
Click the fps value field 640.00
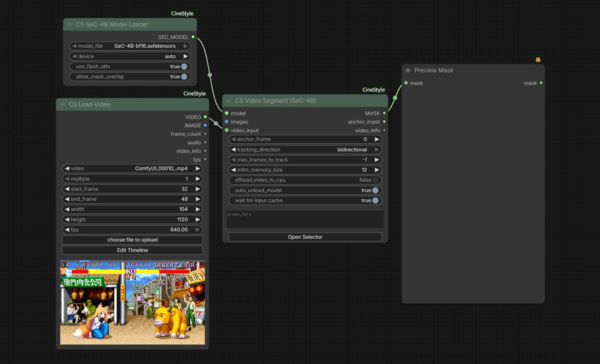coord(132,230)
